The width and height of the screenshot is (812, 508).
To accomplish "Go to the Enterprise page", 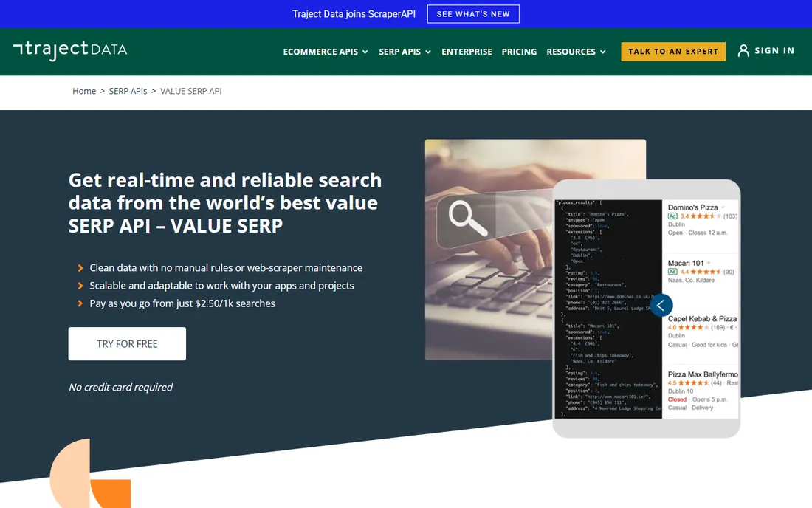I will tap(467, 52).
